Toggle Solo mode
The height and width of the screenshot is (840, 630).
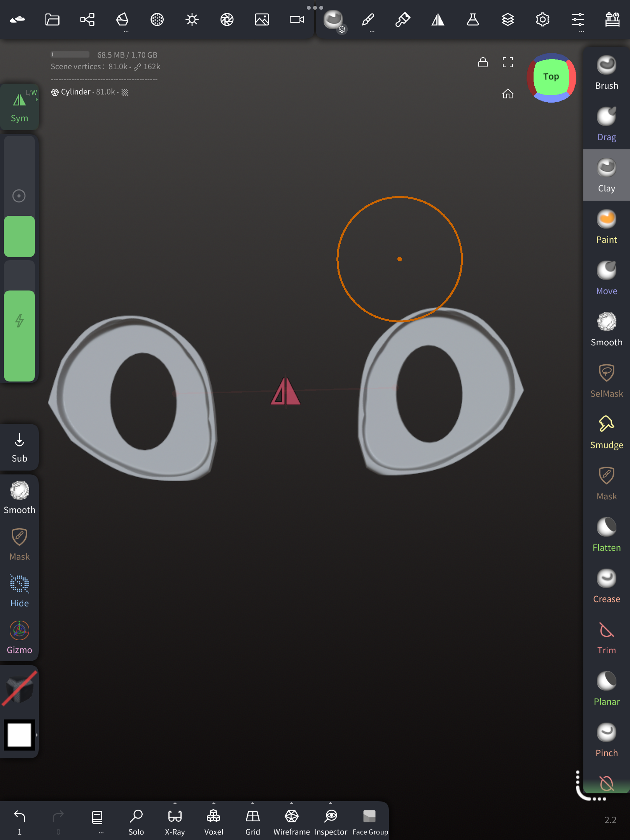pos(136,821)
